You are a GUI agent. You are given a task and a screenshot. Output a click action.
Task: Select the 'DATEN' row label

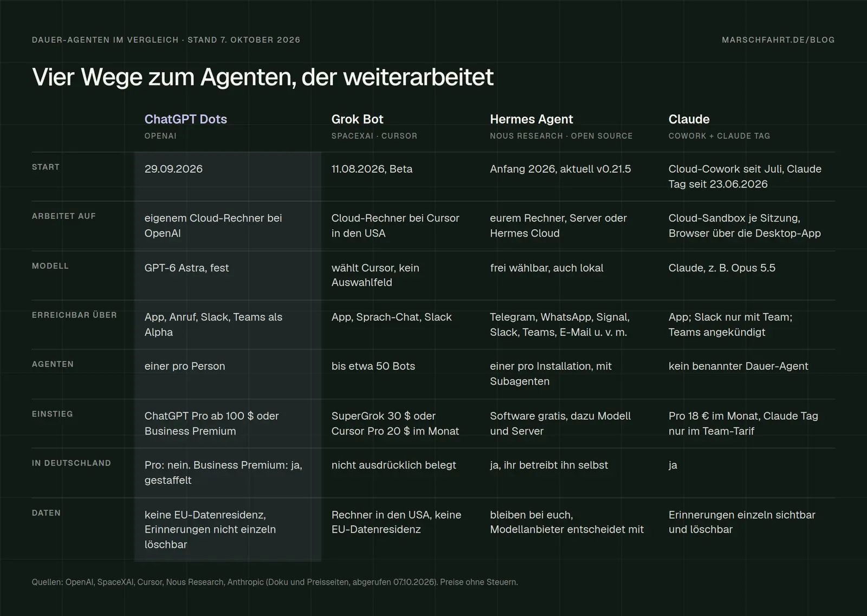[46, 513]
